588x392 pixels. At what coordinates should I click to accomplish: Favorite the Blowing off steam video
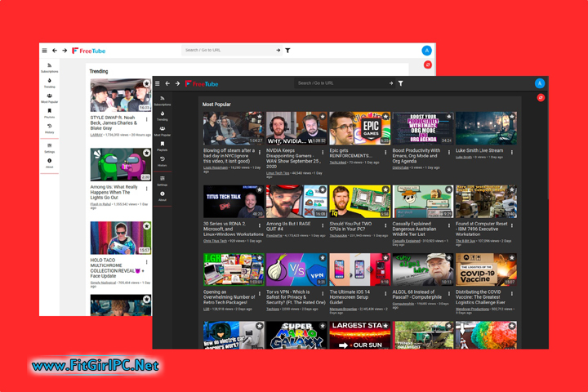260,117
